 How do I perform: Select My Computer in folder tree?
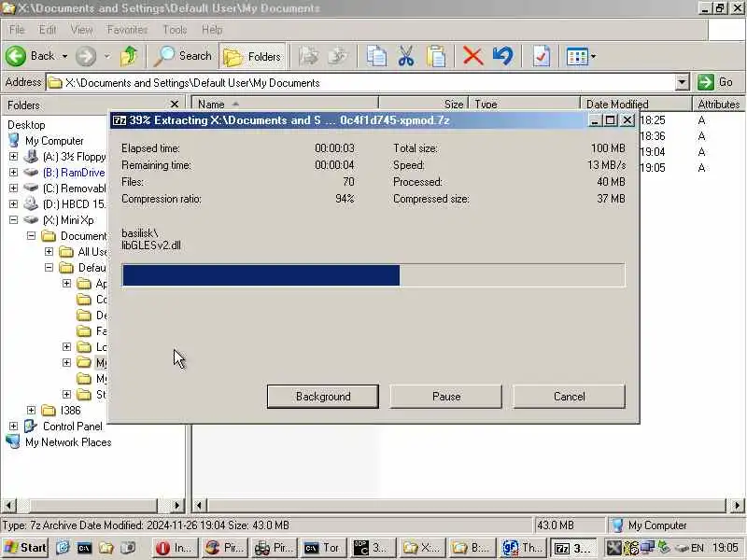click(54, 141)
